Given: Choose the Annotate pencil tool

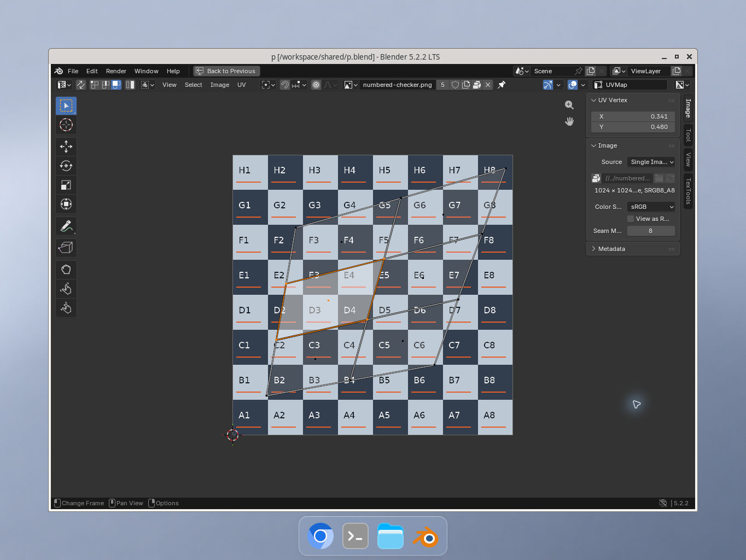Looking at the screenshot, I should click(x=66, y=226).
